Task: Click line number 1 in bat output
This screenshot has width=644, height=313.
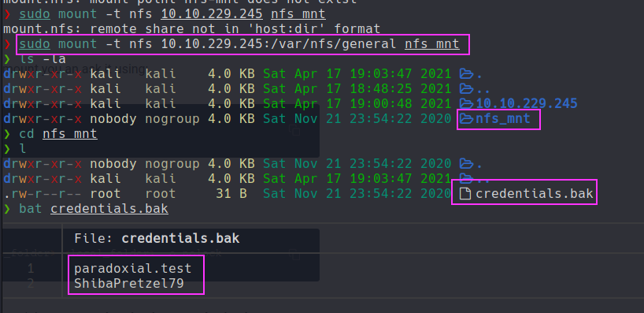Action: pyautogui.click(x=31, y=269)
